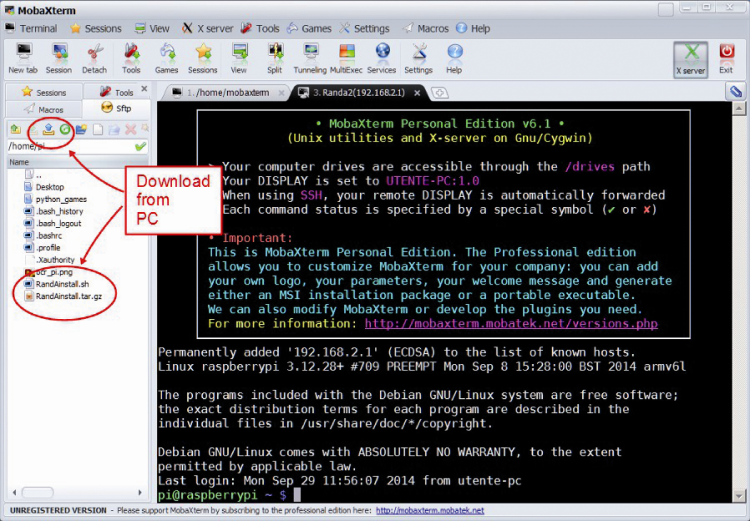Click the Detach toolbar icon
The image size is (750, 521).
pyautogui.click(x=94, y=58)
